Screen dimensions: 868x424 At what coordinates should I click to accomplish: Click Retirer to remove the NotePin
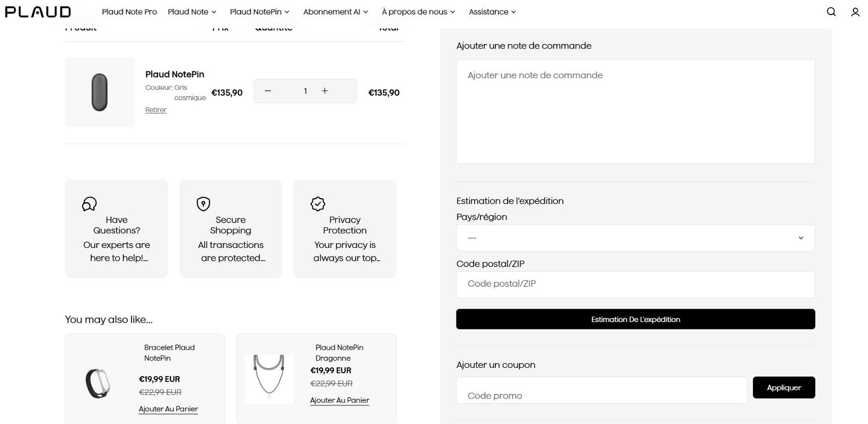point(156,109)
